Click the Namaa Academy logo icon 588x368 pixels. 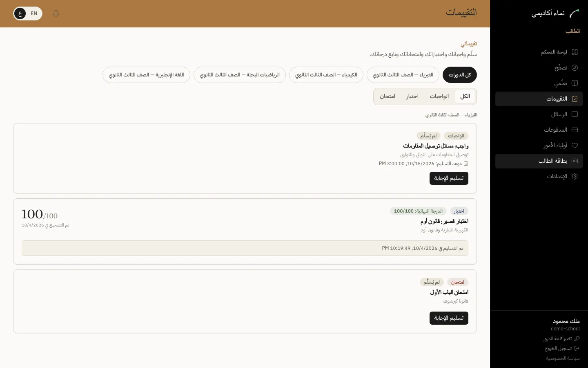574,13
